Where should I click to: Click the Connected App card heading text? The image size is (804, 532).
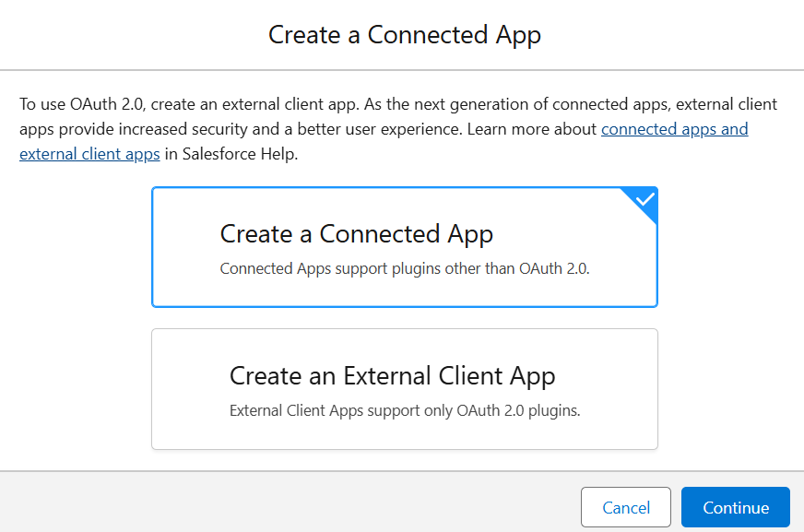click(356, 234)
